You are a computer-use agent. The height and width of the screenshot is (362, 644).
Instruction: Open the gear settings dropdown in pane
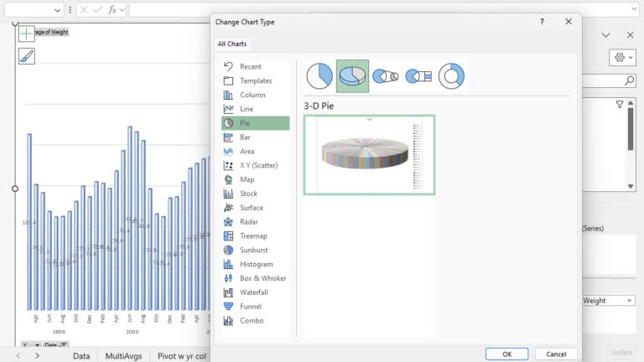point(623,57)
